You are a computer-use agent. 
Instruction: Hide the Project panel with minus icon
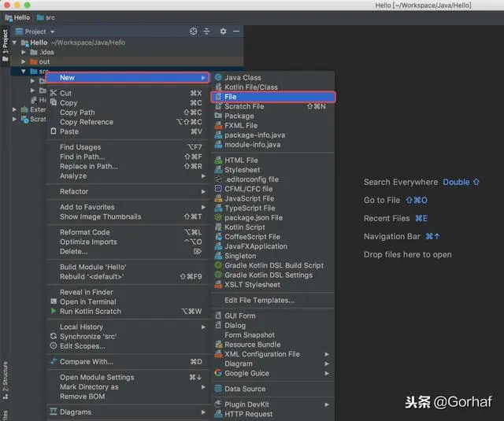point(236,31)
